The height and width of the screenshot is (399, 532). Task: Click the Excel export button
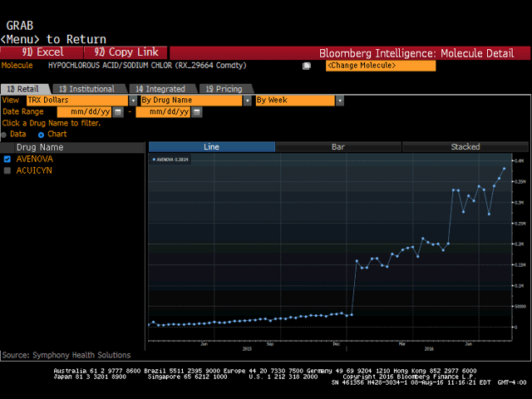point(42,52)
